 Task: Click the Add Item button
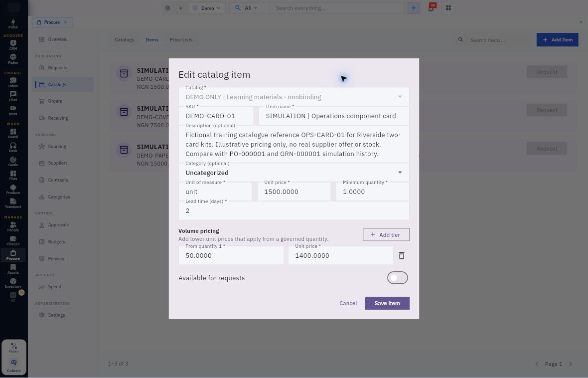coord(557,40)
